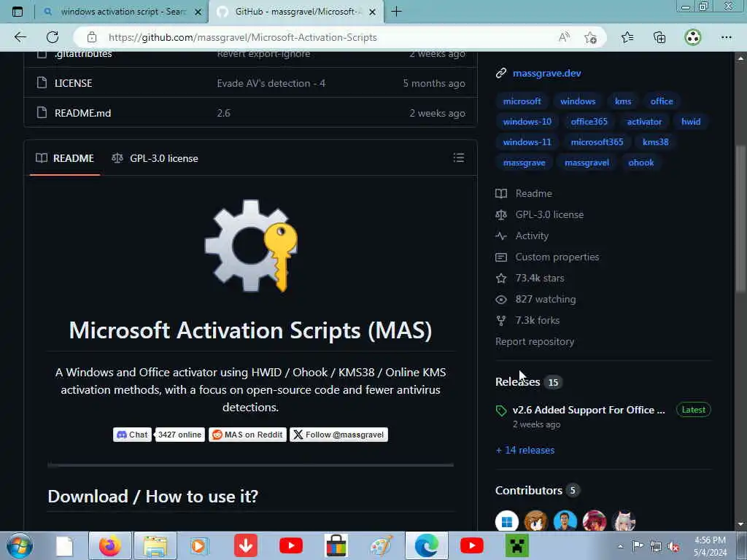Open the tab actions menu icon
Image resolution: width=747 pixels, height=560 pixels.
(18, 12)
